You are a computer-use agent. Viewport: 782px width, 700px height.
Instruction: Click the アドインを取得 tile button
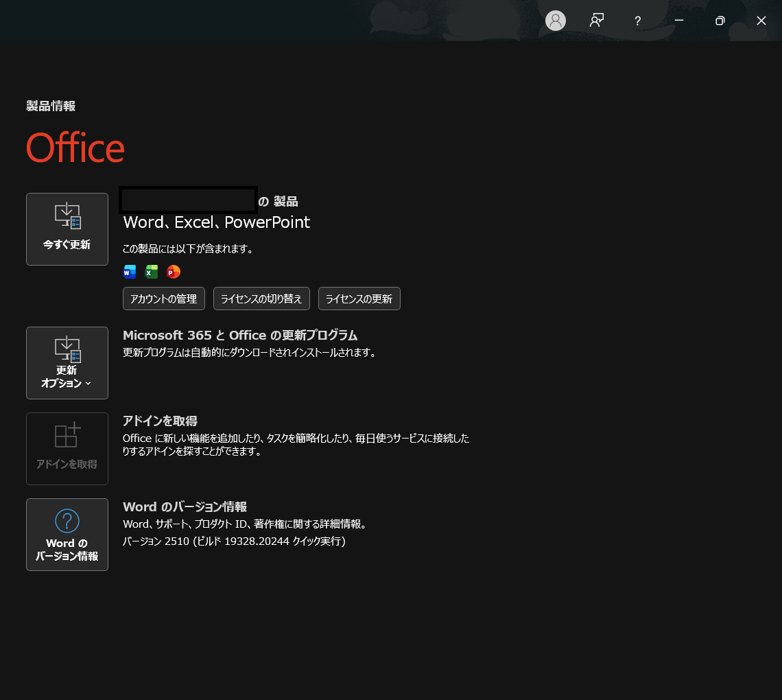click(67, 449)
